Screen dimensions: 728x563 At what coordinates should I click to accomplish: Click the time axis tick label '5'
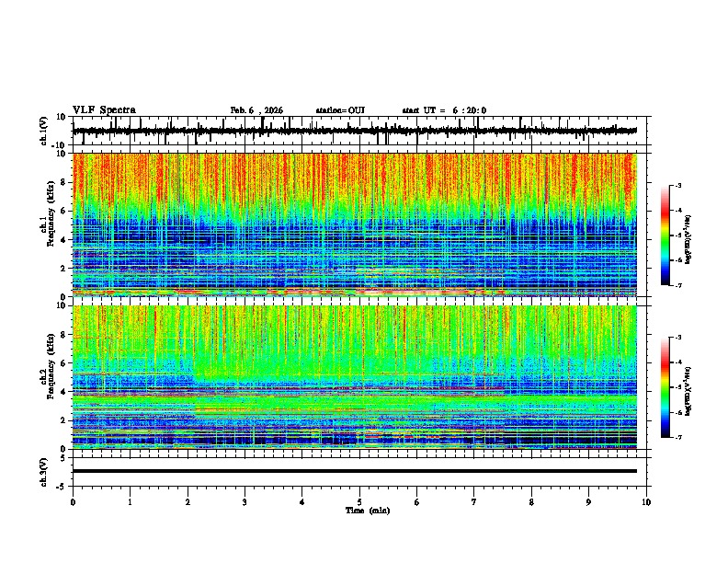tap(359, 502)
